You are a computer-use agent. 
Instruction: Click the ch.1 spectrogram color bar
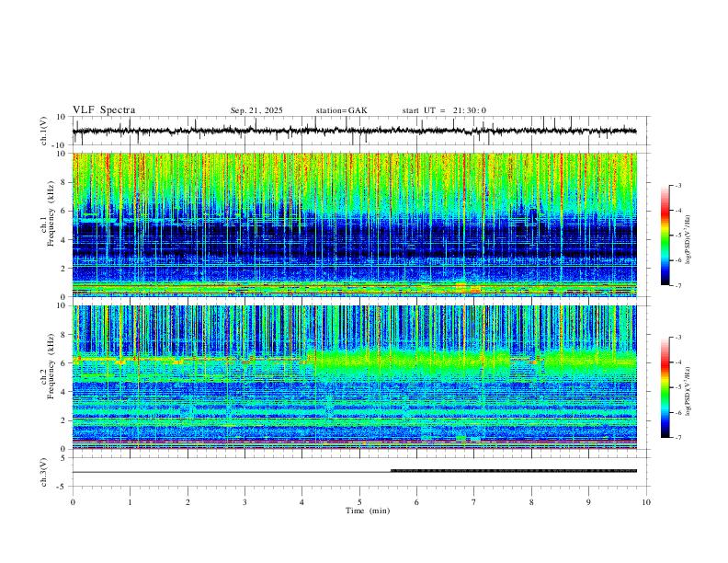665,235
